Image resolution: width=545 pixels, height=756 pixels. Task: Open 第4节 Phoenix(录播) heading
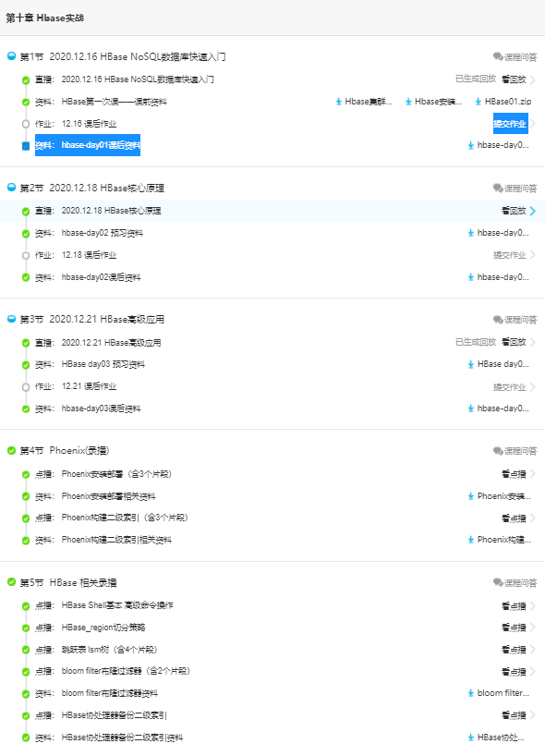(x=65, y=450)
